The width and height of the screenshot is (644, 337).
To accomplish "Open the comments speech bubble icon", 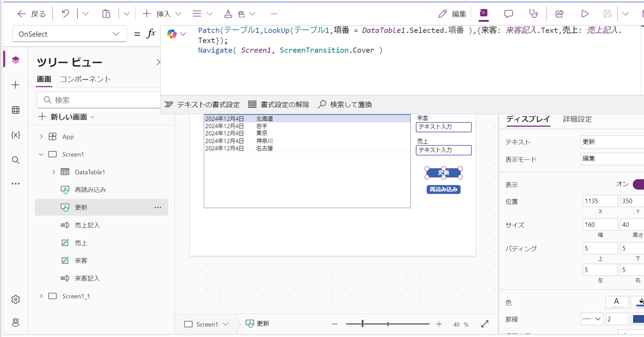I will [x=509, y=14].
